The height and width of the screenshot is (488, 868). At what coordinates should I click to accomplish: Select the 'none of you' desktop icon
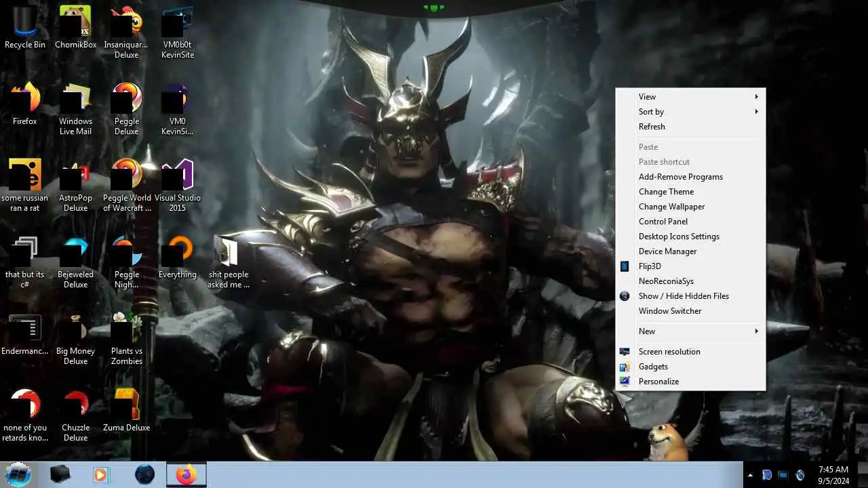25,415
